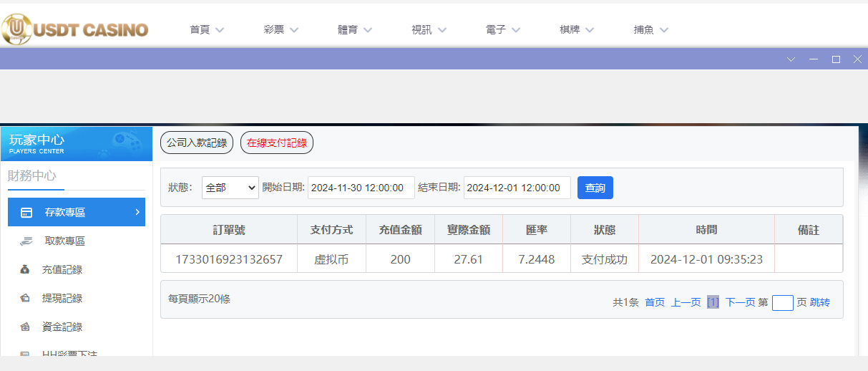868x371 pixels.
Task: Click the 存款專區 card icon
Action: 26,213
